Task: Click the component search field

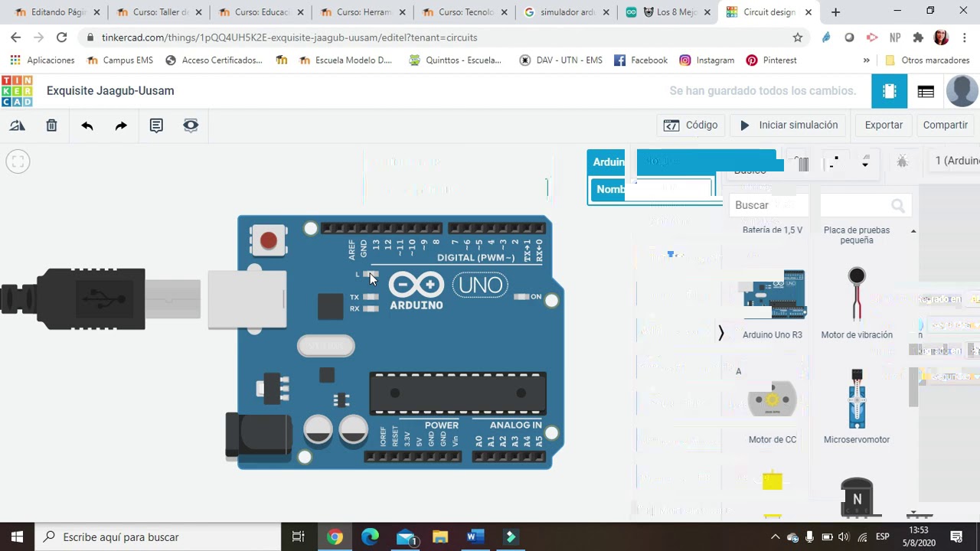Action: pyautogui.click(x=821, y=205)
